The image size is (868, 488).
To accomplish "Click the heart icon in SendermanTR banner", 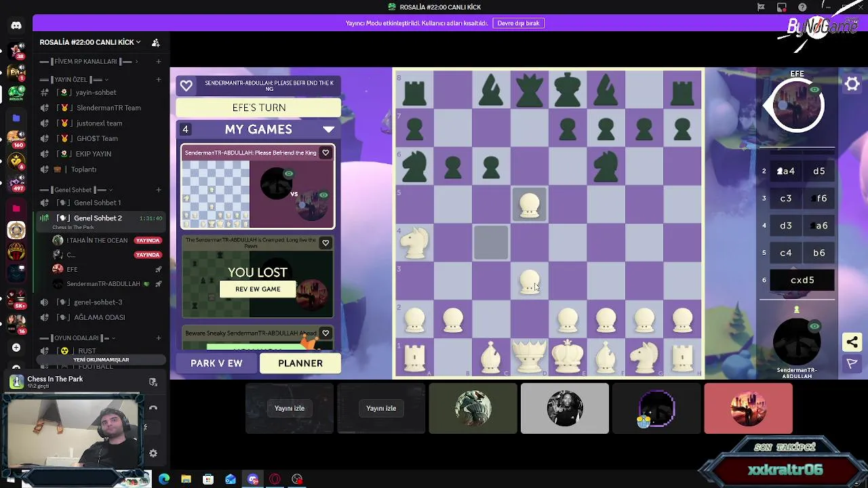I will point(186,85).
